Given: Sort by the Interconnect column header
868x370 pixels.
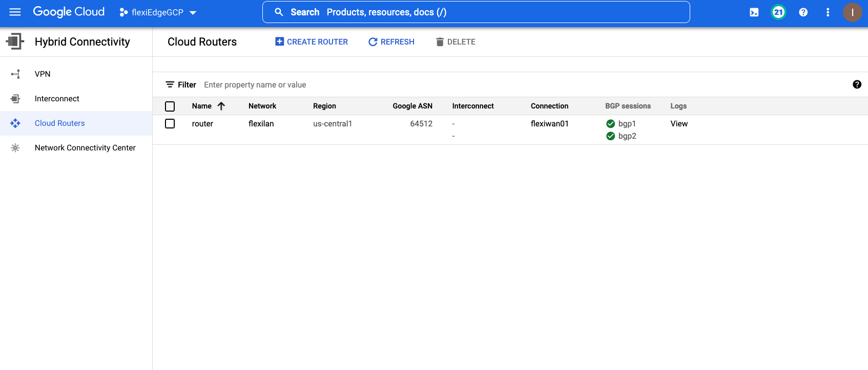Looking at the screenshot, I should coord(473,106).
